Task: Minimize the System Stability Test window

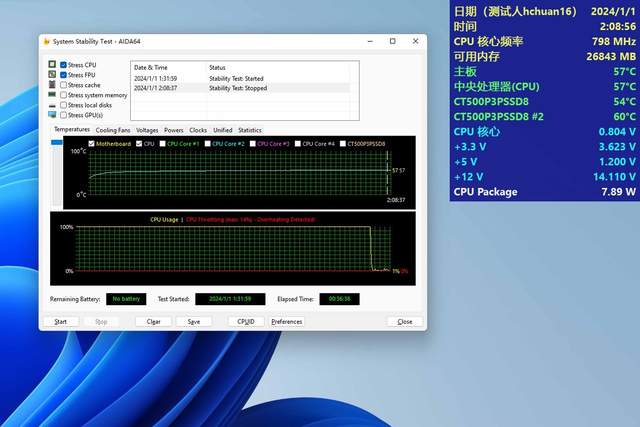Action: click(x=370, y=41)
